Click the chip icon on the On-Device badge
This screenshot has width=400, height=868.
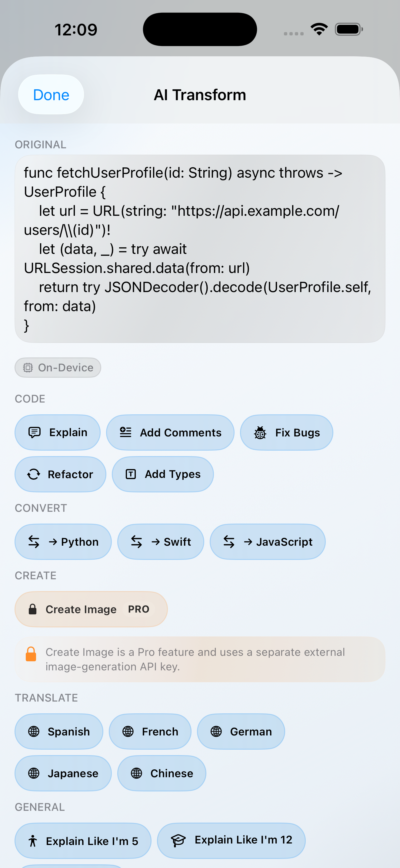click(28, 368)
